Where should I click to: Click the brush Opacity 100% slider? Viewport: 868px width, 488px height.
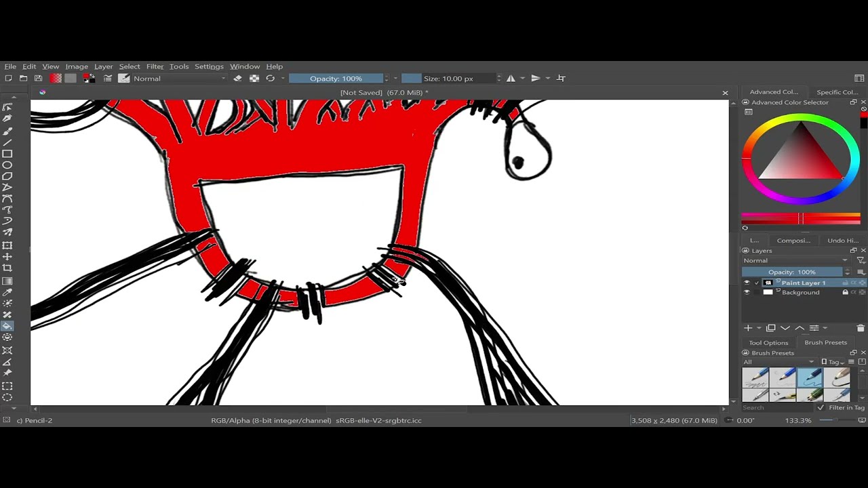[336, 79]
